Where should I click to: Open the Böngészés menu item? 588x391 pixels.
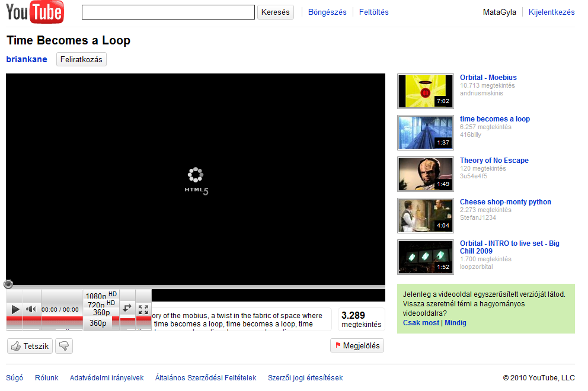pos(327,12)
